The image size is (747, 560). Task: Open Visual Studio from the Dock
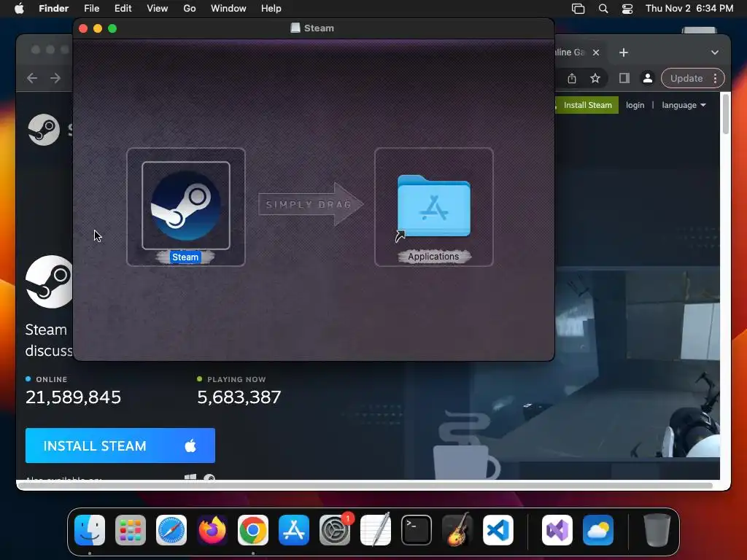pos(557,530)
